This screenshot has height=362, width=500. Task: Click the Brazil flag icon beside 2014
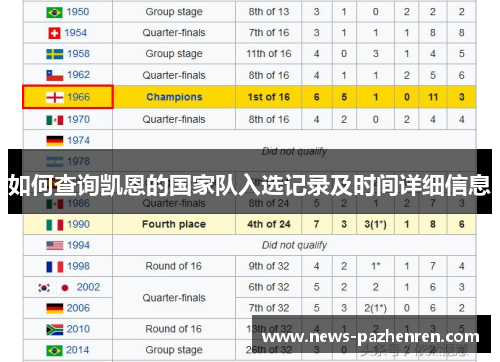click(x=54, y=351)
